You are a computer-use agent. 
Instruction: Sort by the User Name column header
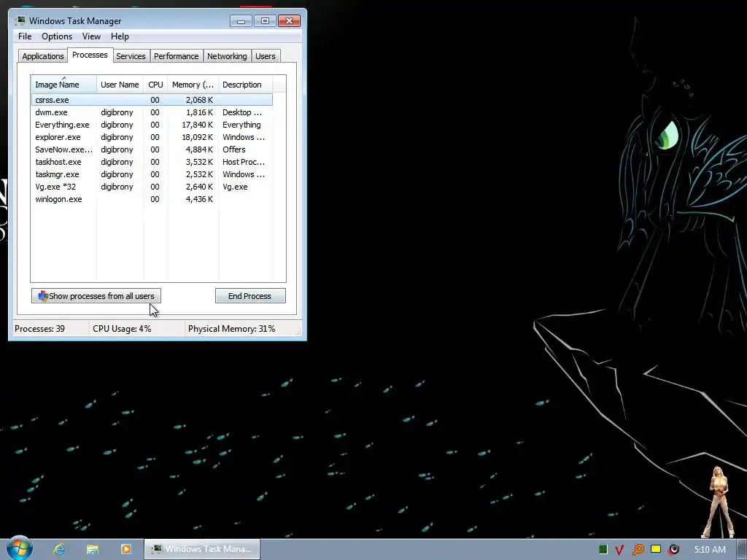pyautogui.click(x=120, y=85)
